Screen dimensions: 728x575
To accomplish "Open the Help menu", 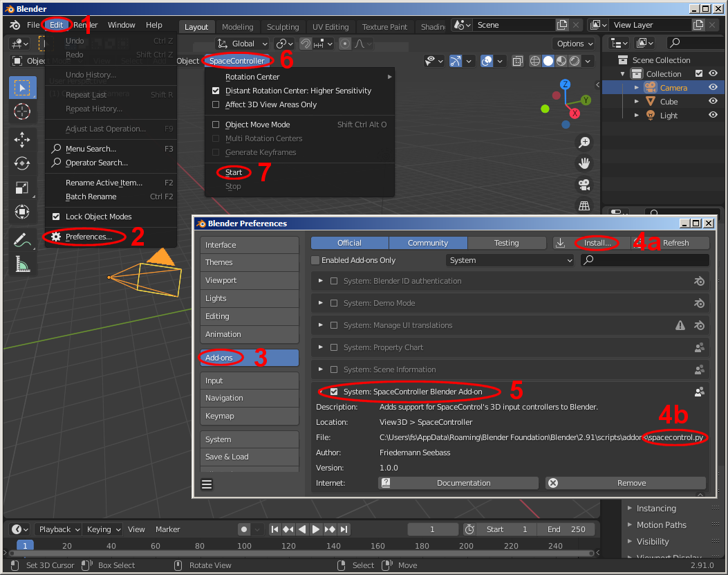I will click(x=153, y=25).
